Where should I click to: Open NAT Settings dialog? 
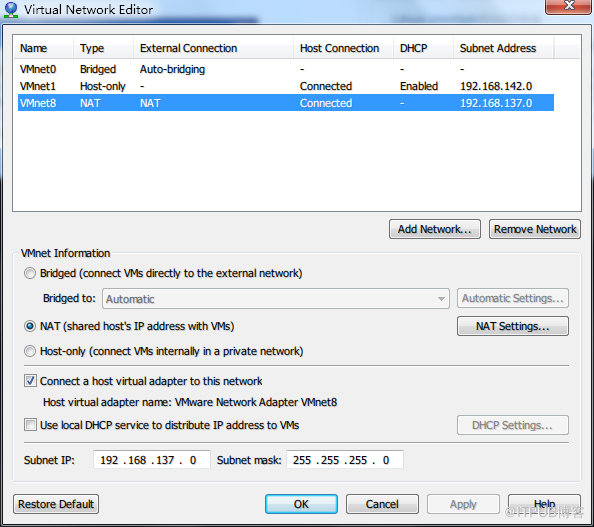(513, 326)
